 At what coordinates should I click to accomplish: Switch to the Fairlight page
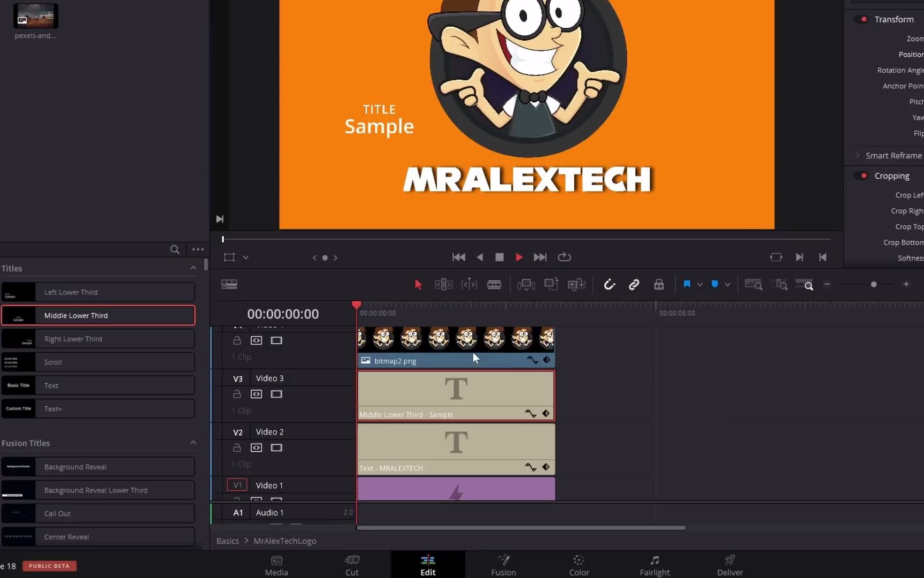click(x=654, y=565)
